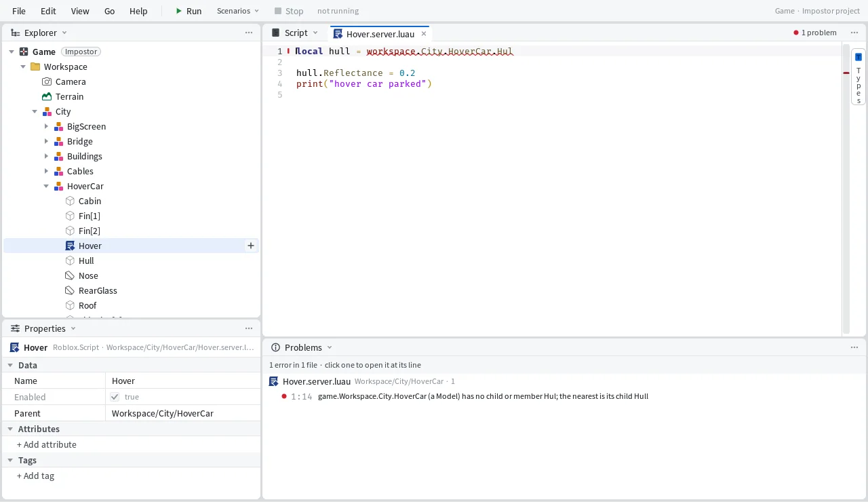Click the Terrain icon in Explorer tree
Viewport: 868px width, 502px height.
point(47,96)
